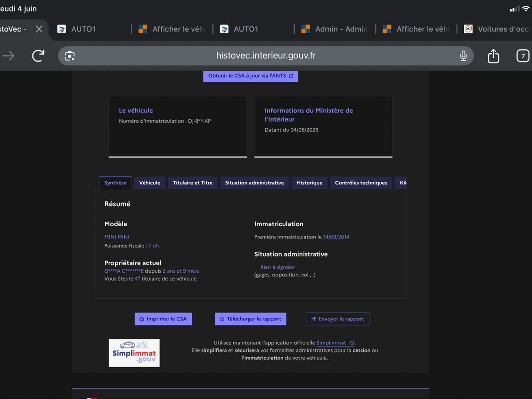Open the Voitures d'occasion browser tab
This screenshot has width=532, height=399.
click(x=497, y=29)
